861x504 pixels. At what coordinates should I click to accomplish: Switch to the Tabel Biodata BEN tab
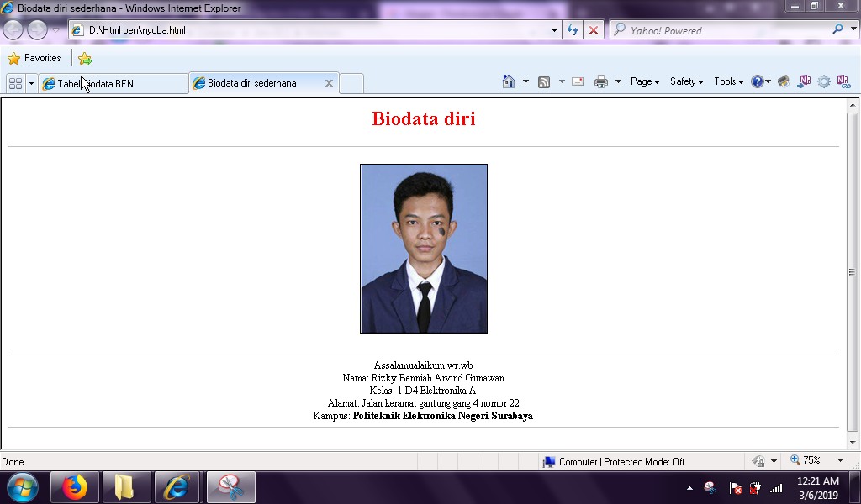109,82
